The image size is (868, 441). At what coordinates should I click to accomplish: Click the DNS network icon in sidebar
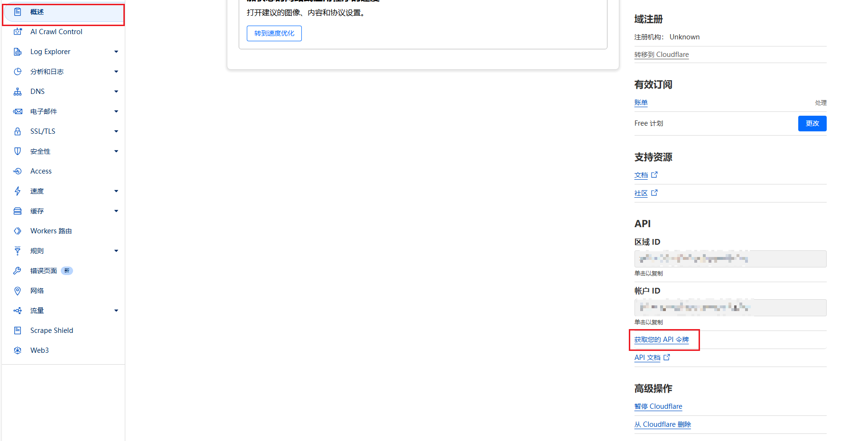(18, 92)
